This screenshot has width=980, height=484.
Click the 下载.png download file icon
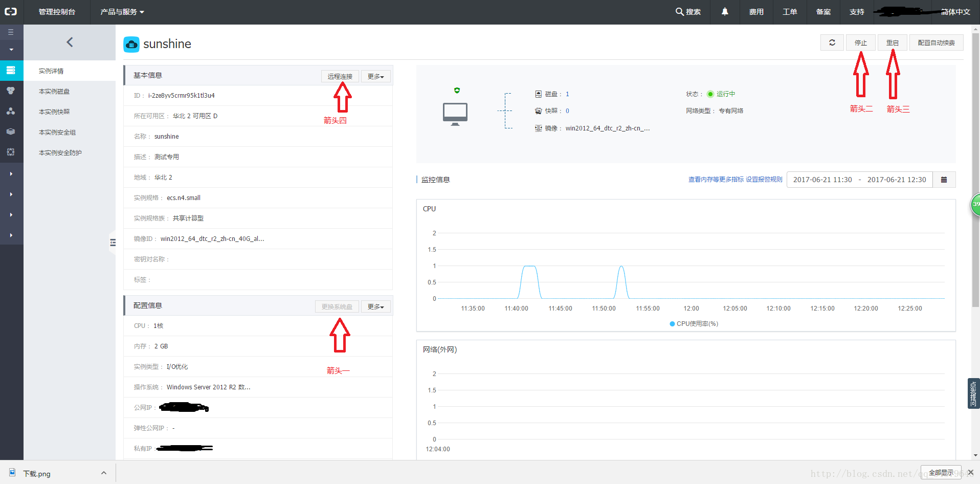tap(12, 473)
